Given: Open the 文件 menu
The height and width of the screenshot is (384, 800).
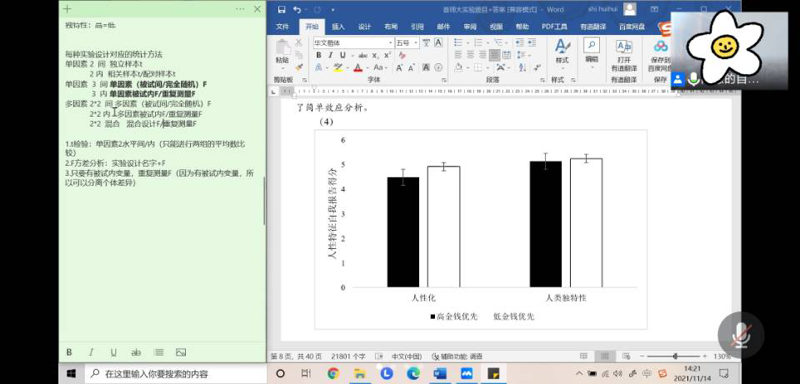Looking at the screenshot, I should [283, 27].
